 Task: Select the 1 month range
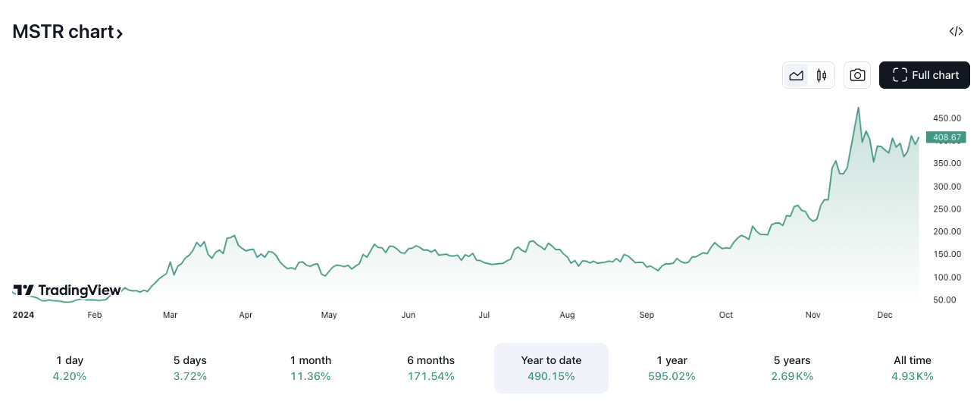[311, 368]
